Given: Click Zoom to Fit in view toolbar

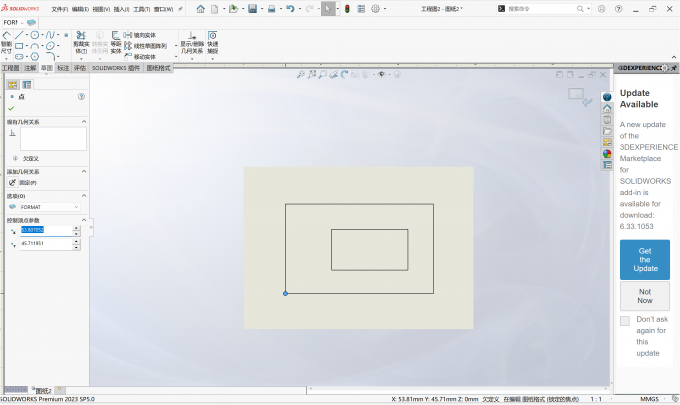Looking at the screenshot, I should pos(301,75).
